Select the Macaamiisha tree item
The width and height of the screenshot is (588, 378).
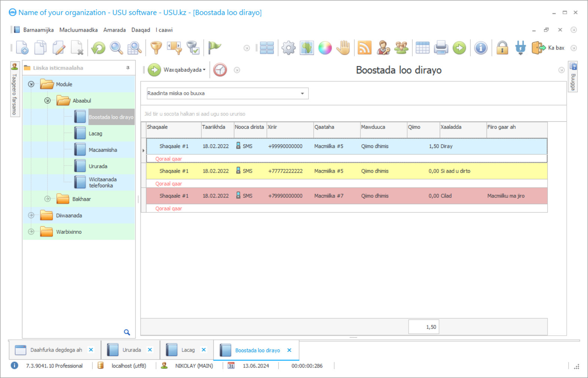pyautogui.click(x=103, y=150)
